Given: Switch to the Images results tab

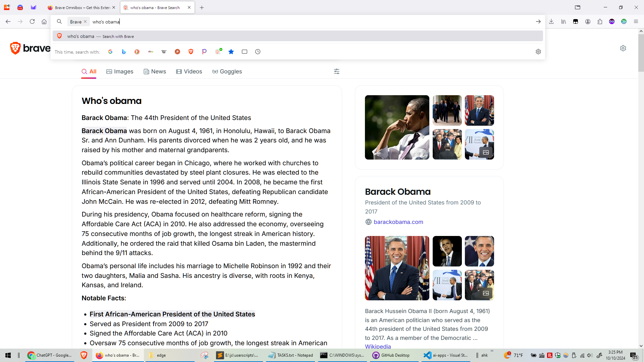Looking at the screenshot, I should pyautogui.click(x=120, y=71).
